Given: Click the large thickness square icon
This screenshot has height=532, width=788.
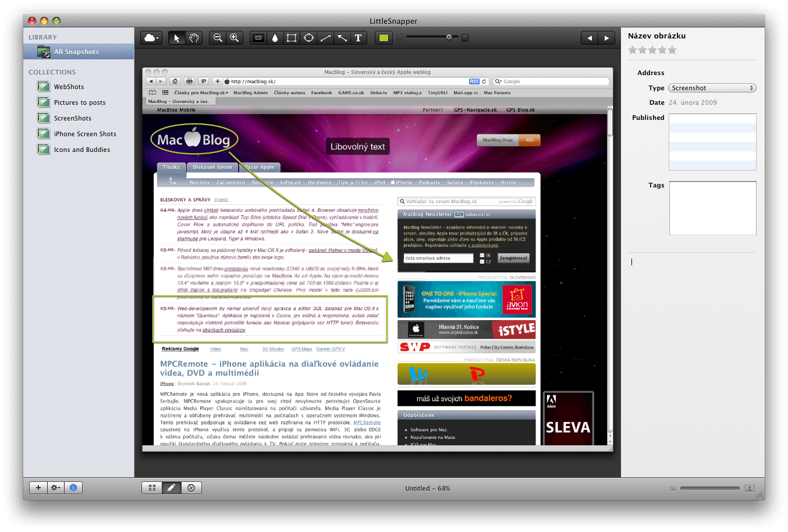Looking at the screenshot, I should point(465,37).
